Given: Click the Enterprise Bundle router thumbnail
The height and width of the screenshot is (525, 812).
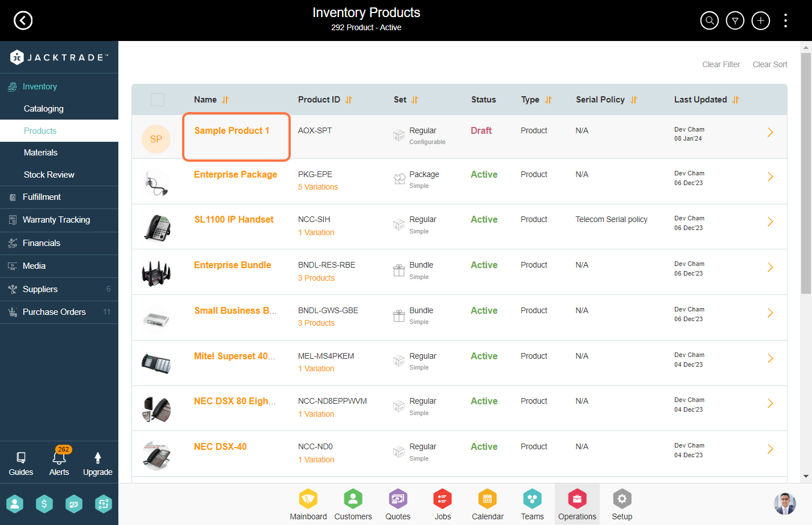Looking at the screenshot, I should point(156,273).
